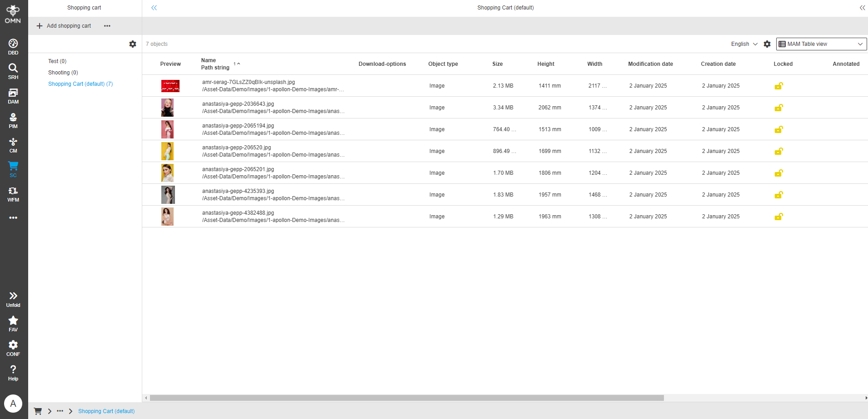Click Add shopping cart button
868x419 pixels.
click(x=64, y=26)
